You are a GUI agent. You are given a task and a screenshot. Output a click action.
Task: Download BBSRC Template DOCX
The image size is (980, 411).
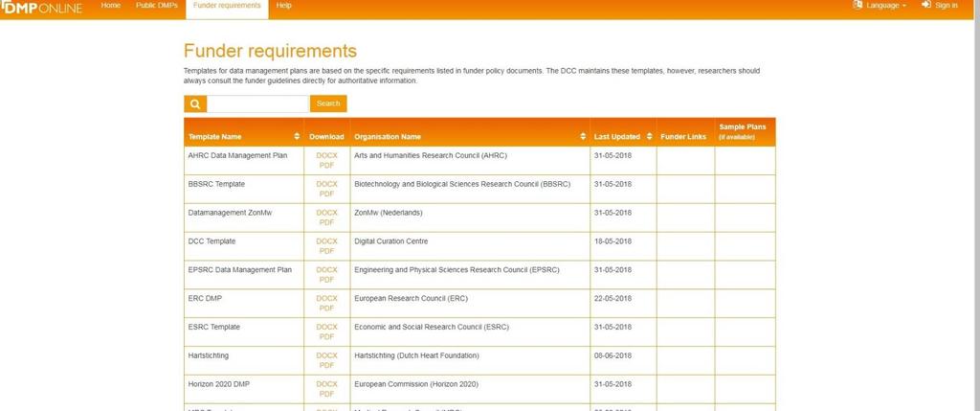coord(326,184)
